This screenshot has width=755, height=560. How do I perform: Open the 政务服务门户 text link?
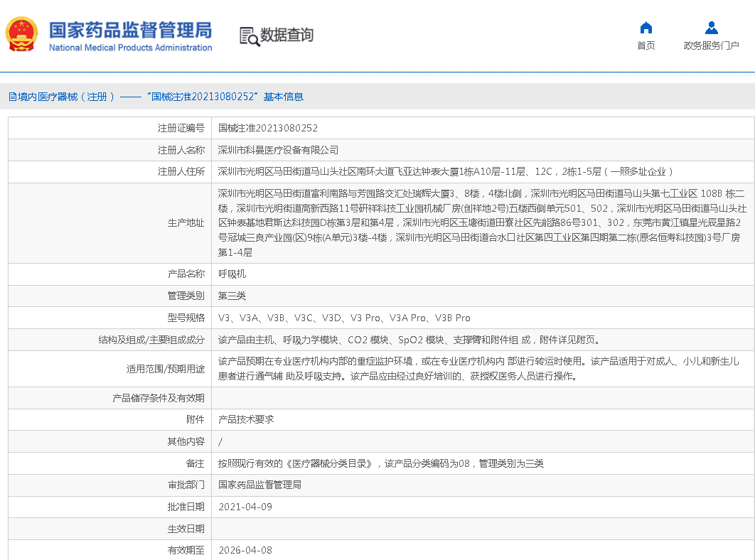coord(711,45)
